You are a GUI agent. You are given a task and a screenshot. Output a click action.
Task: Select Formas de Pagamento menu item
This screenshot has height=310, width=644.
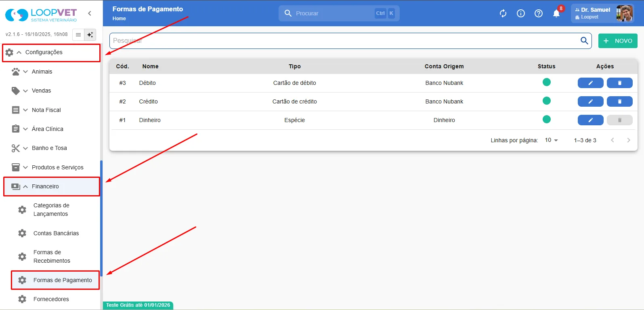55,280
